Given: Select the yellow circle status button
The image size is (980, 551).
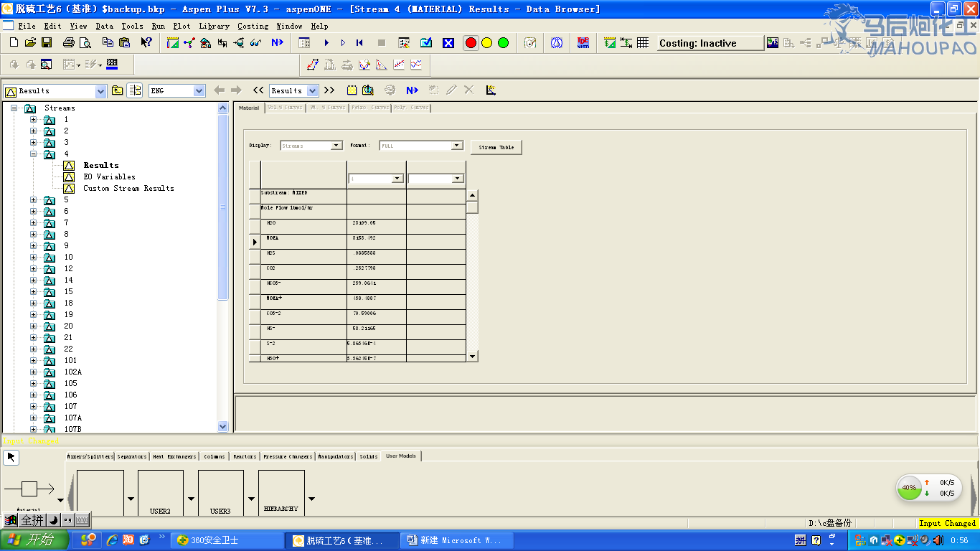Looking at the screenshot, I should [x=487, y=43].
